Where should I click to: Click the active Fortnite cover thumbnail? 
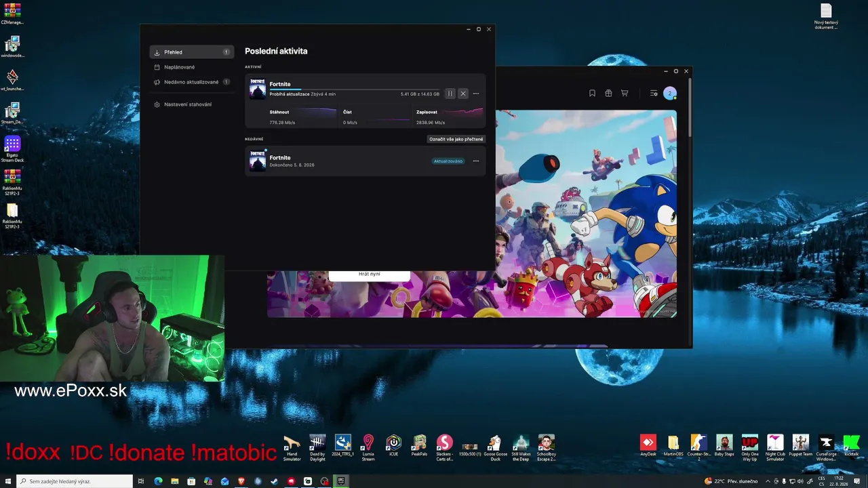(258, 89)
